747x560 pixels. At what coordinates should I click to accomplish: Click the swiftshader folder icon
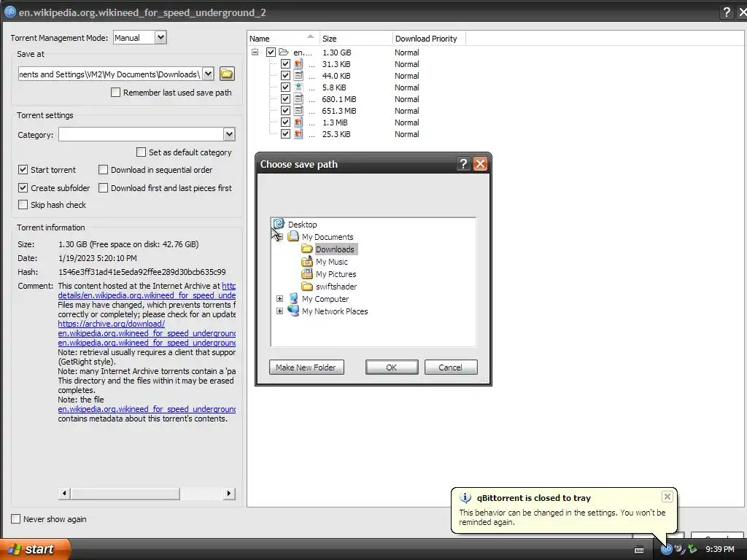307,286
